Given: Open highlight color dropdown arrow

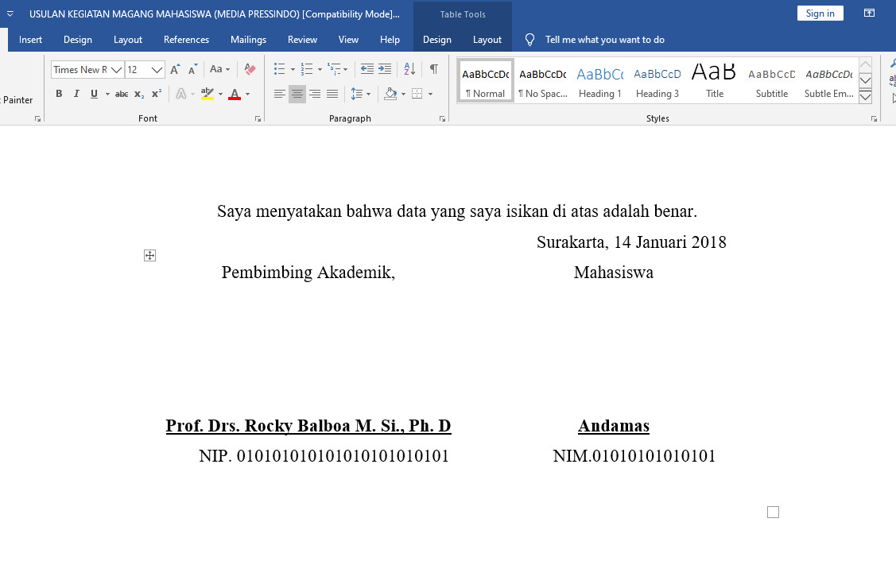Looking at the screenshot, I should coord(220,95).
